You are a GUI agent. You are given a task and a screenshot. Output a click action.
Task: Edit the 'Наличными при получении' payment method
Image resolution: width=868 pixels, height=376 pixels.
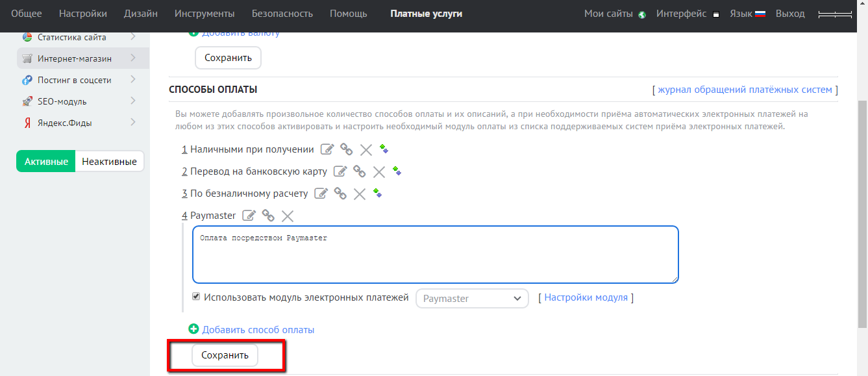[x=327, y=150]
